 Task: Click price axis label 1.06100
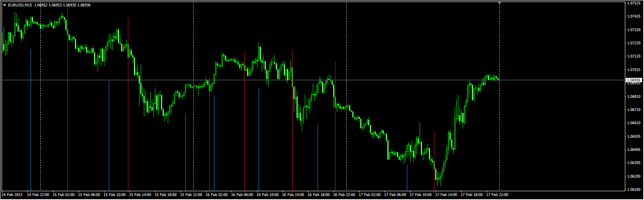[634, 190]
